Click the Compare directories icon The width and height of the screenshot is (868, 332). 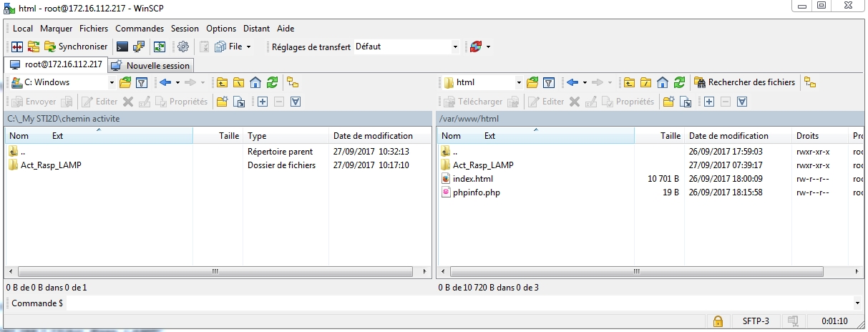point(17,47)
